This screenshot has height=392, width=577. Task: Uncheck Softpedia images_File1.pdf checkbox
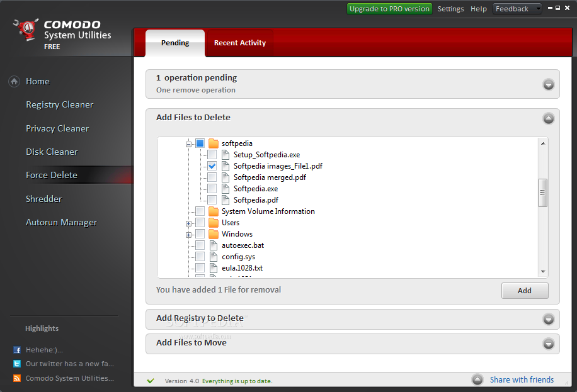coord(212,166)
